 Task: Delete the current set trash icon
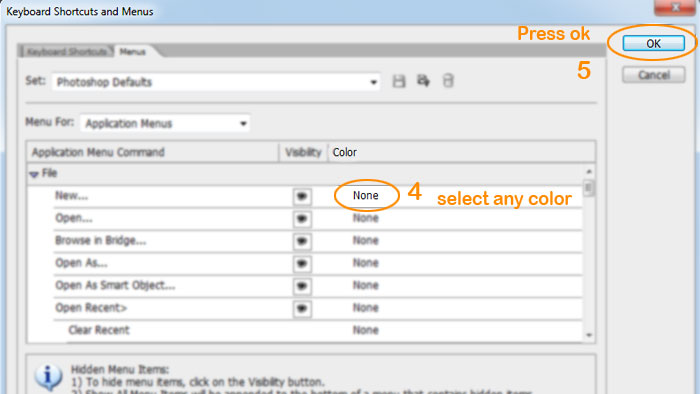pyautogui.click(x=448, y=81)
